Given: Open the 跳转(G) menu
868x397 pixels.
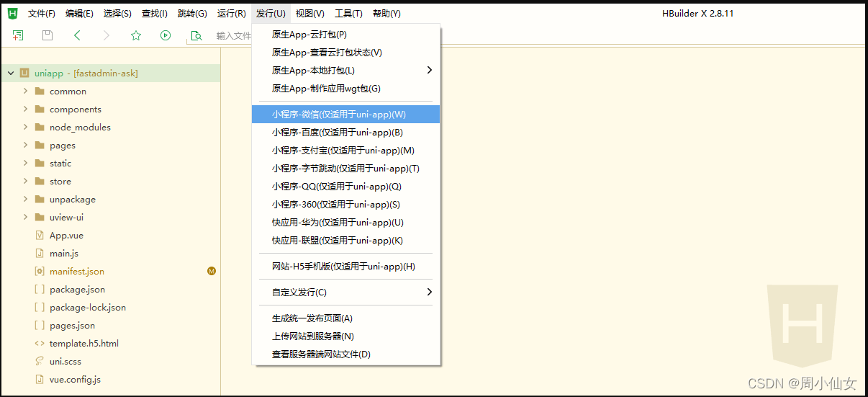Looking at the screenshot, I should (x=192, y=14).
